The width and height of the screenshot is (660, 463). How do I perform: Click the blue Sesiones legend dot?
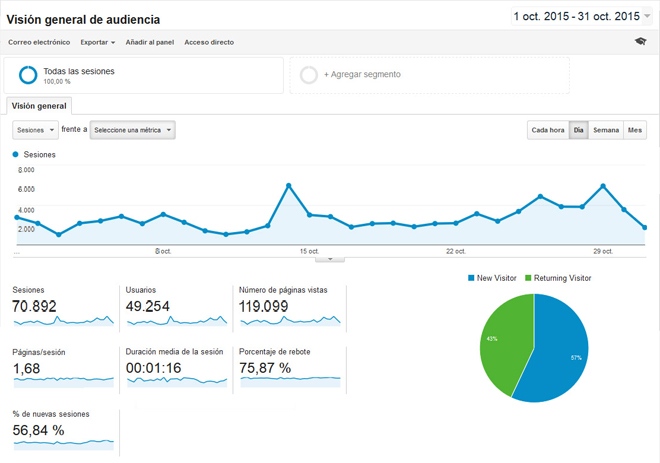(15, 155)
